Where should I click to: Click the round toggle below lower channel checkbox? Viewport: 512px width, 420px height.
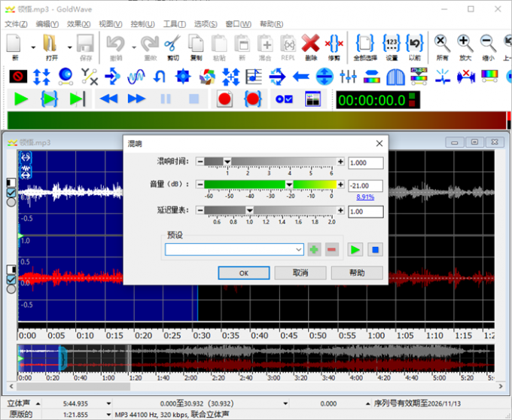[11, 289]
